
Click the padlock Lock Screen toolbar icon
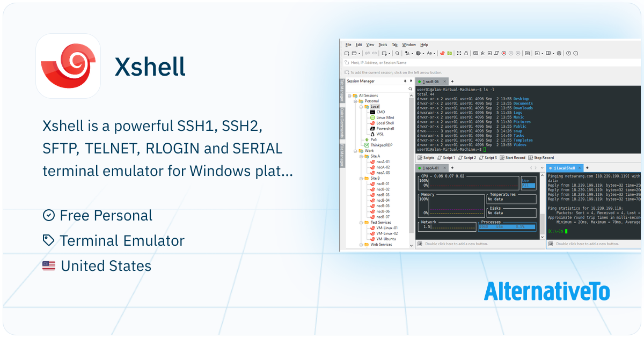coord(466,53)
